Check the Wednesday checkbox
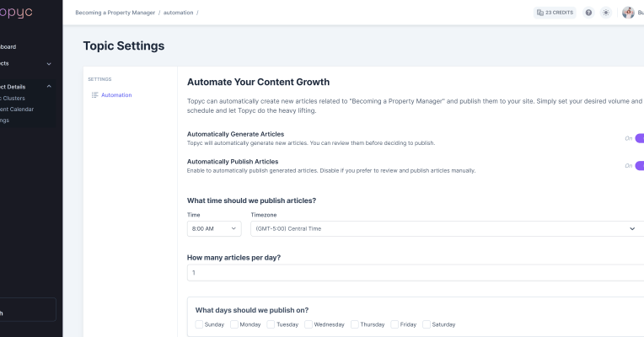 click(309, 324)
